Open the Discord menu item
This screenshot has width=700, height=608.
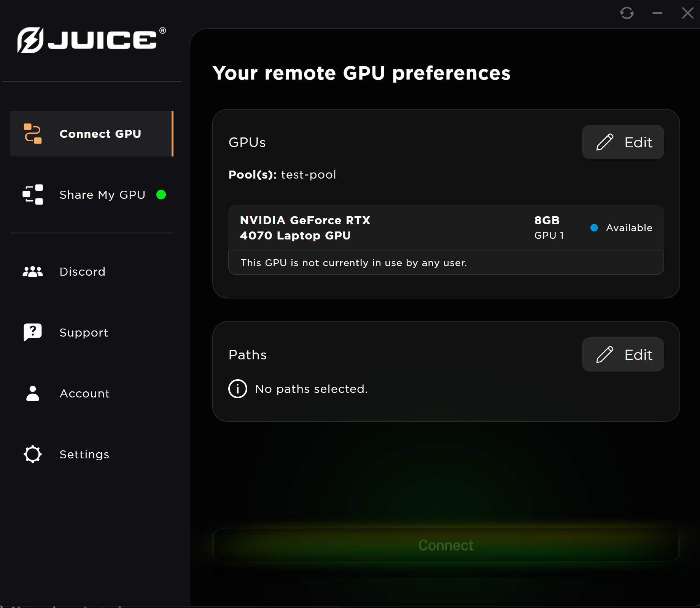pos(92,271)
